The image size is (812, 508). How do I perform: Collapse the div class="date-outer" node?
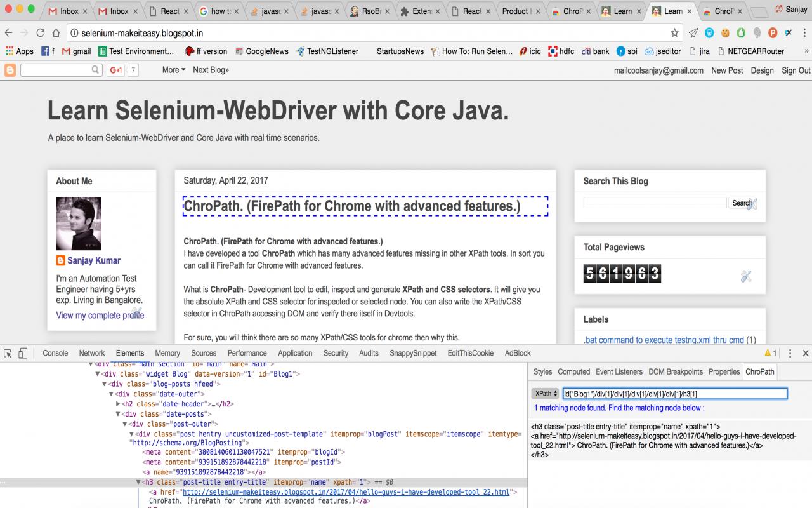pos(111,394)
